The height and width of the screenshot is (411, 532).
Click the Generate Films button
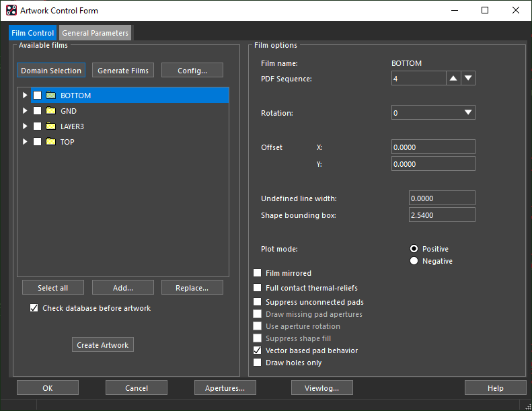(x=123, y=70)
